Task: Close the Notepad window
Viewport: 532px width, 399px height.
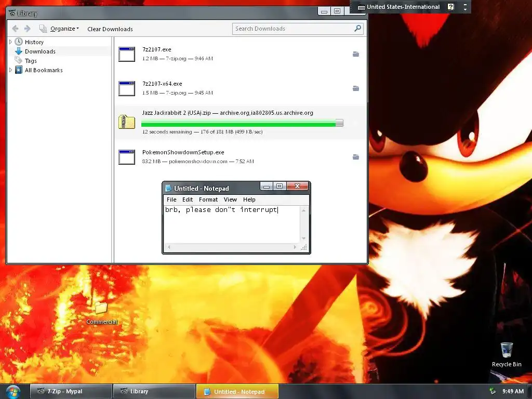Action: (x=297, y=187)
